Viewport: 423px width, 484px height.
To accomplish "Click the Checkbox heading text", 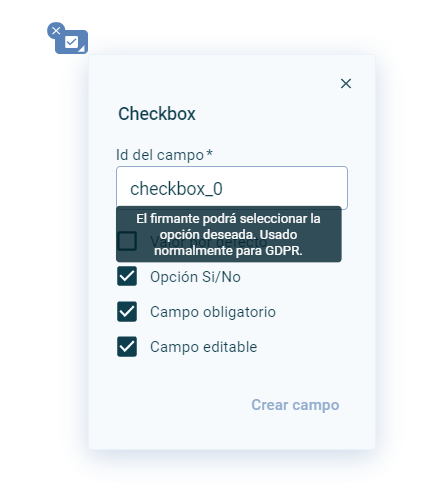I will tap(157, 114).
